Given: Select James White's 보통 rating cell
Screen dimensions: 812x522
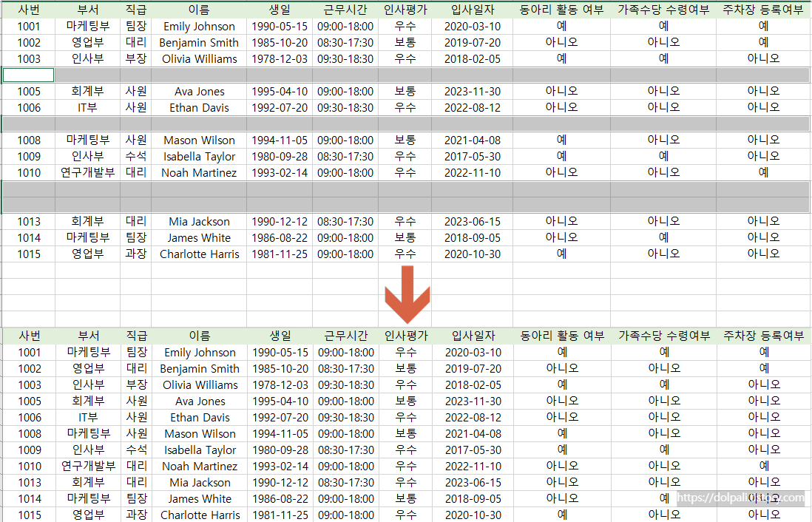Looking at the screenshot, I should click(405, 237).
